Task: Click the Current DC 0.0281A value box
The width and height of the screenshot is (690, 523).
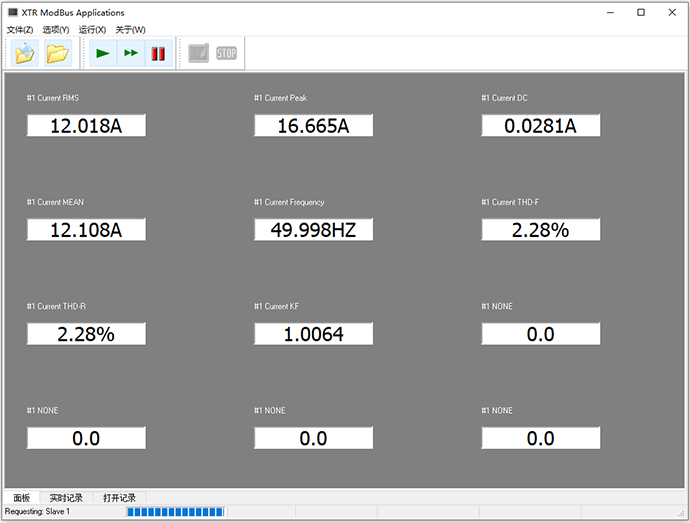Action: tap(540, 125)
